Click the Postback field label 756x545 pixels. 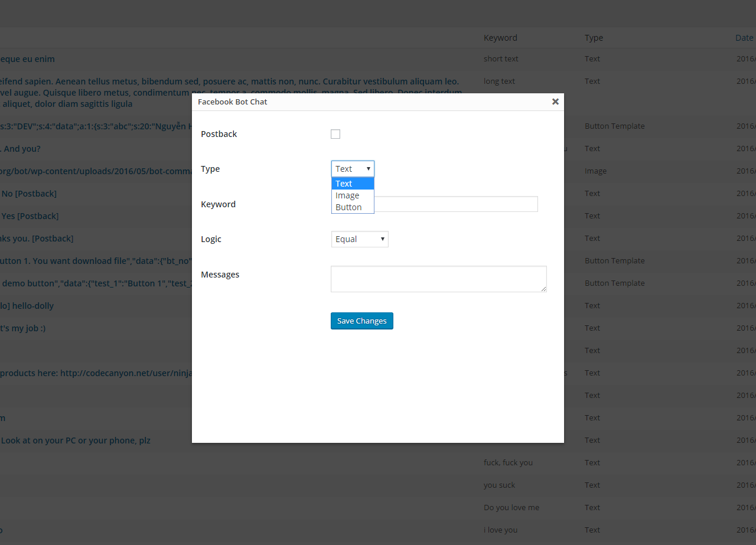click(219, 134)
